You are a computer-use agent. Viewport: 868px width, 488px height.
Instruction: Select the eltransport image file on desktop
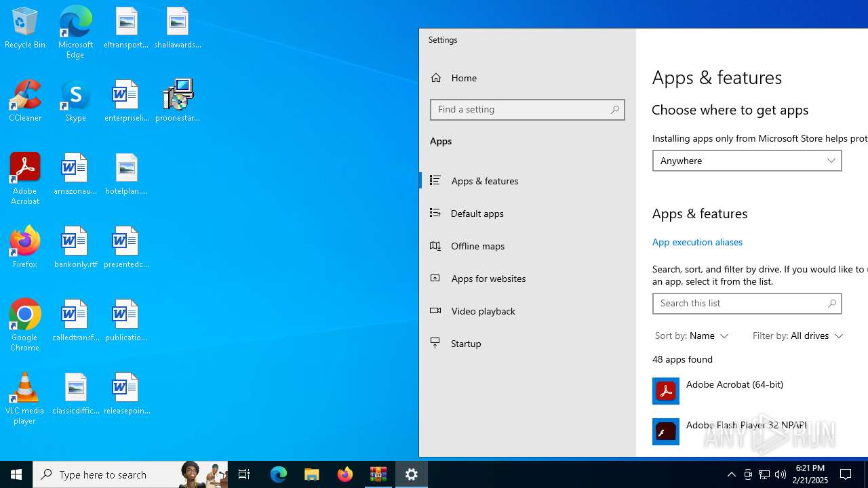(126, 28)
